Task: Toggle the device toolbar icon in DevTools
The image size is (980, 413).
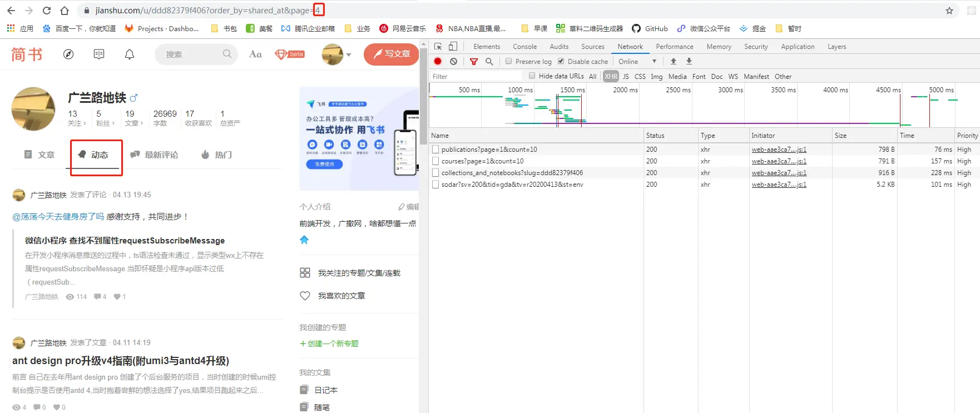Action: (x=453, y=47)
